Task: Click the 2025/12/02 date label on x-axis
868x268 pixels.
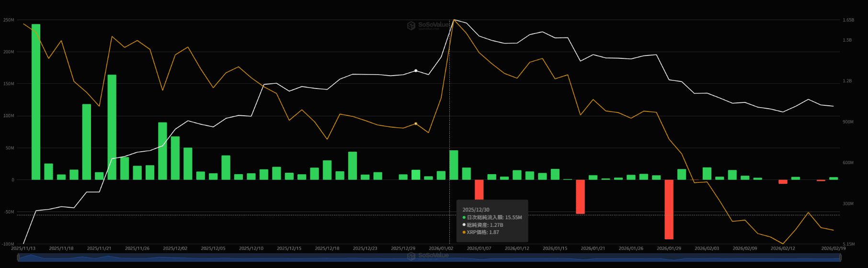Action: point(175,249)
